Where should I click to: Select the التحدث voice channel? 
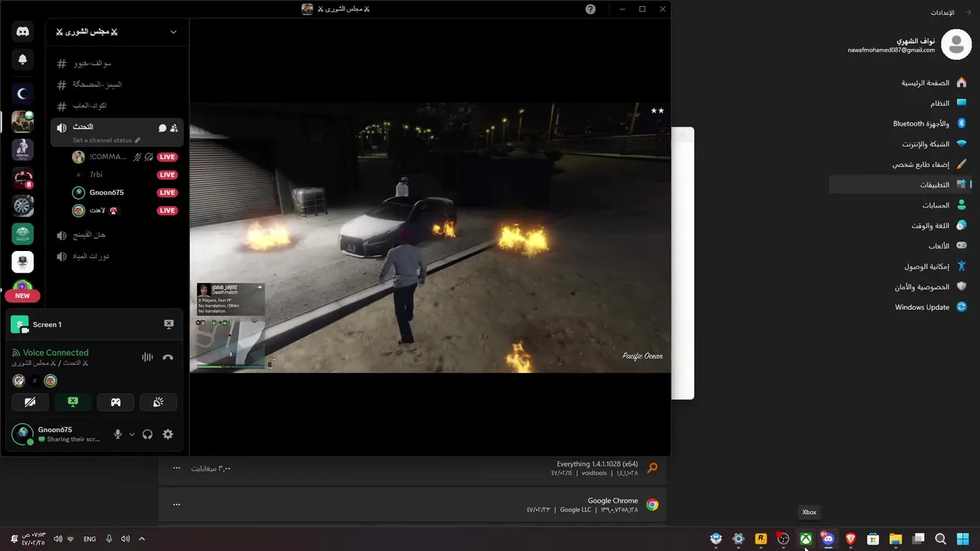[83, 127]
